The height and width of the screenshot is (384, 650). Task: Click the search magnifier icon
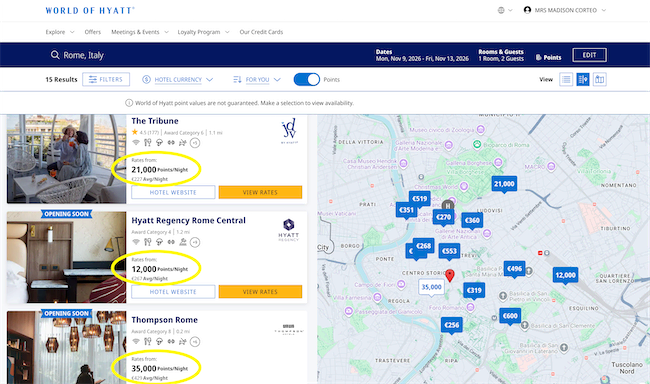pos(55,55)
